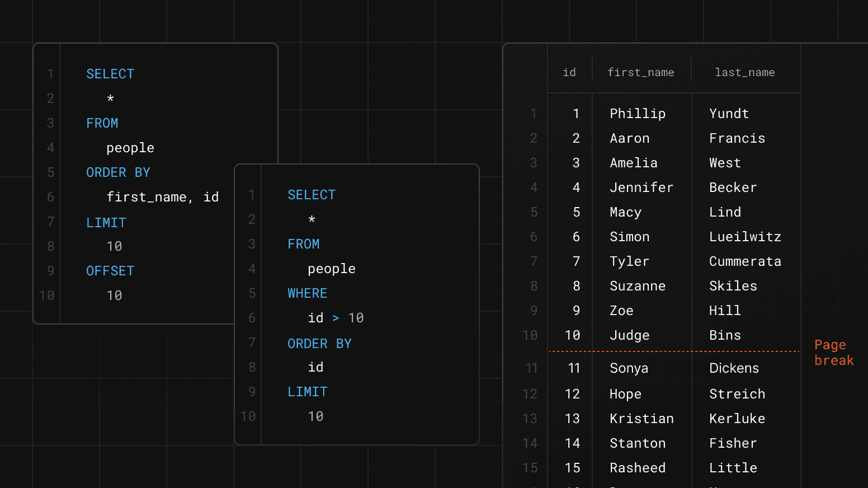Select the Cummerata last name cell

coord(745,261)
